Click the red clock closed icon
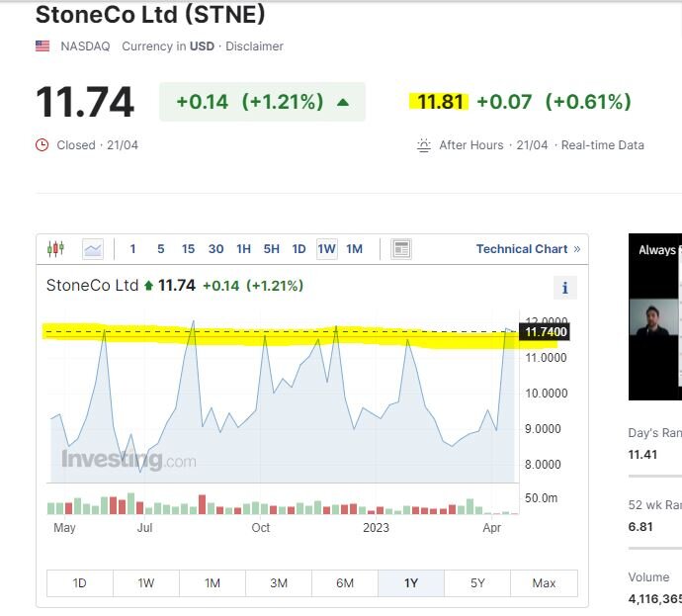This screenshot has width=682, height=616. 42,145
